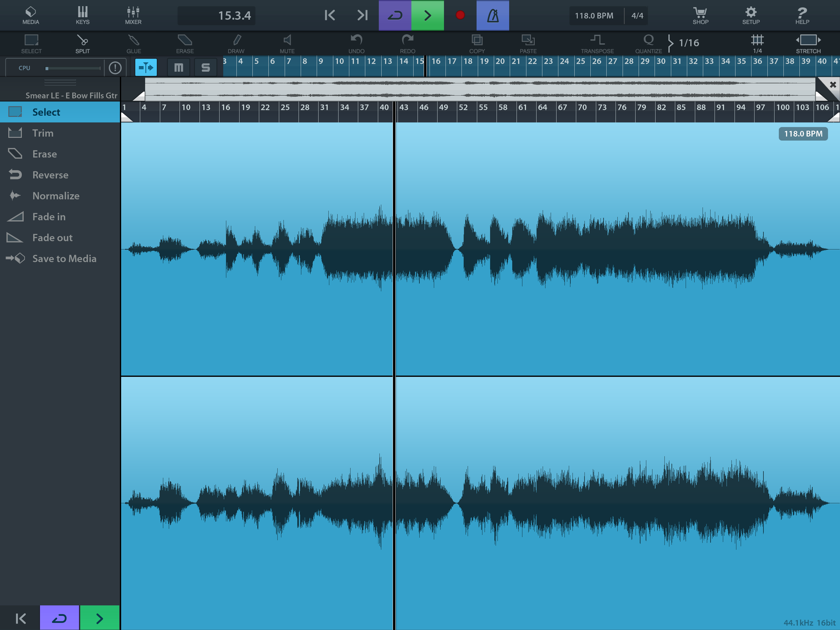
Task: Toggle track Solo S button
Action: click(205, 68)
